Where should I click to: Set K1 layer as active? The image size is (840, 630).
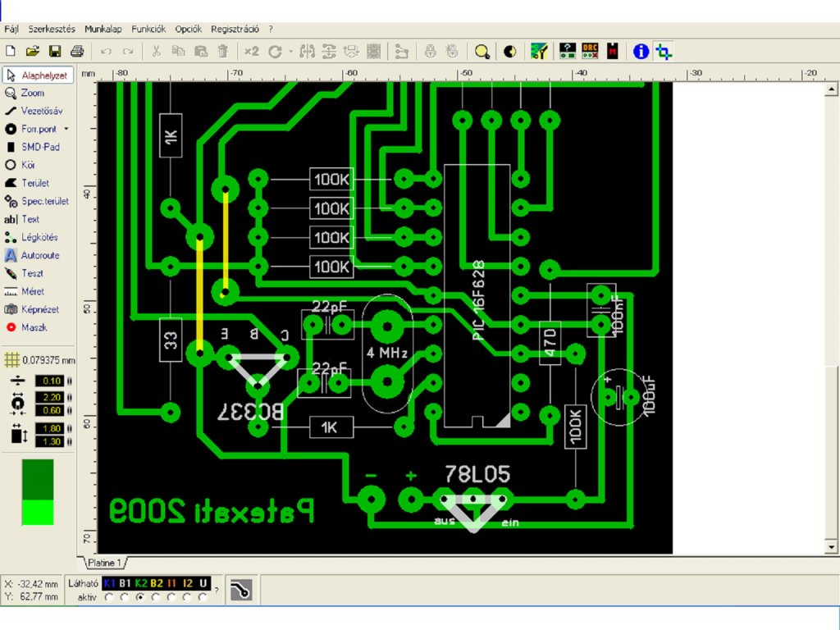click(109, 597)
